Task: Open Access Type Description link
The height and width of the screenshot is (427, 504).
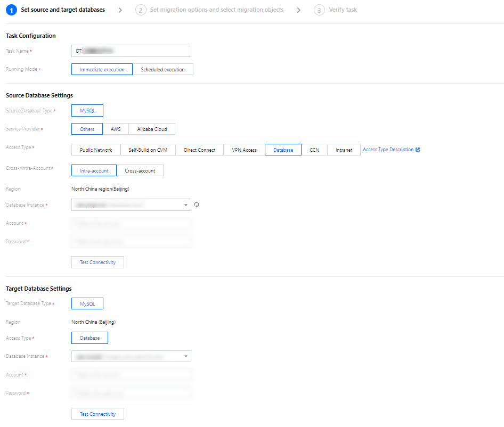Action: 388,150
